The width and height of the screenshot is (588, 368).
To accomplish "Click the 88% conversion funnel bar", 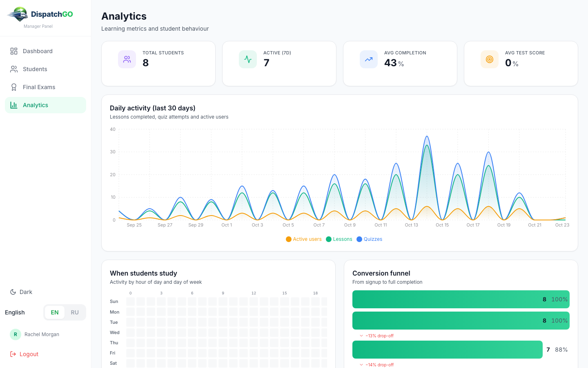I will pyautogui.click(x=448, y=350).
